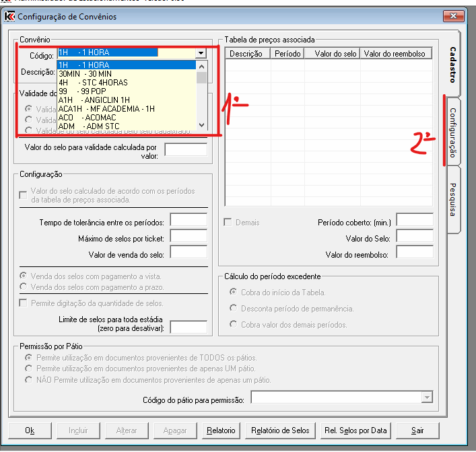Collapse the Código dropdown via its arrow
The width and height of the screenshot is (476, 452).
coord(201,52)
